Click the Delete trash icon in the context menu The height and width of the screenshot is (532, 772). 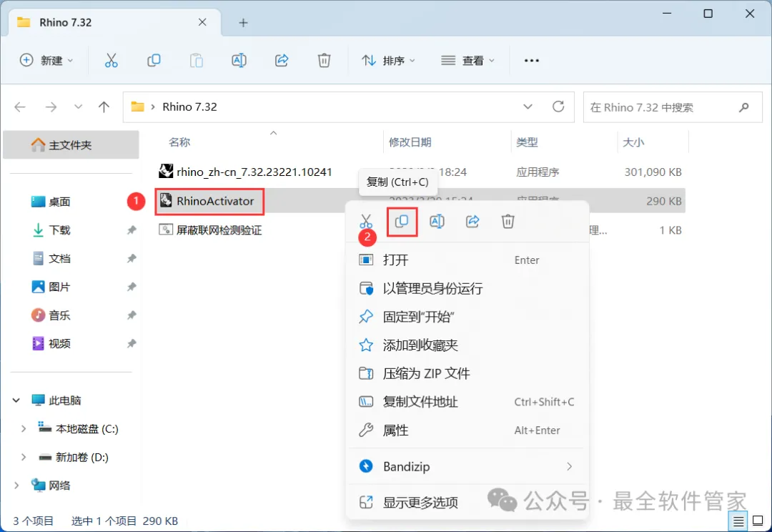point(508,221)
